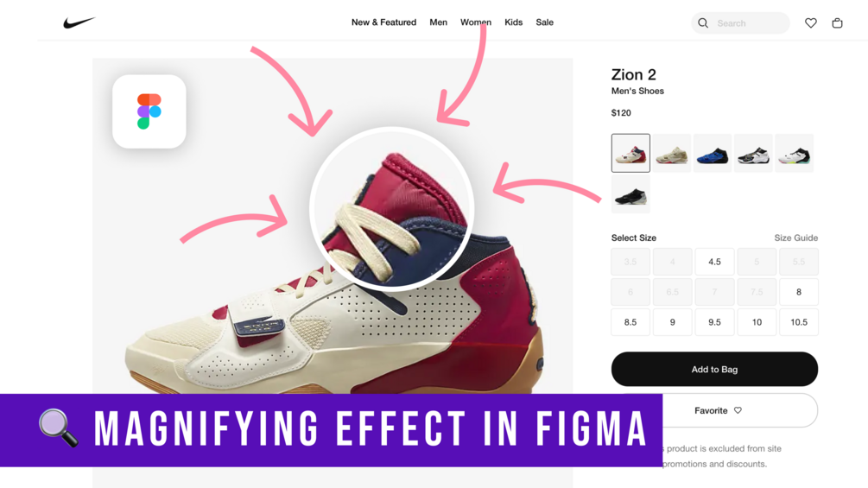Select size 9.5
The height and width of the screenshot is (488, 868).
point(714,322)
